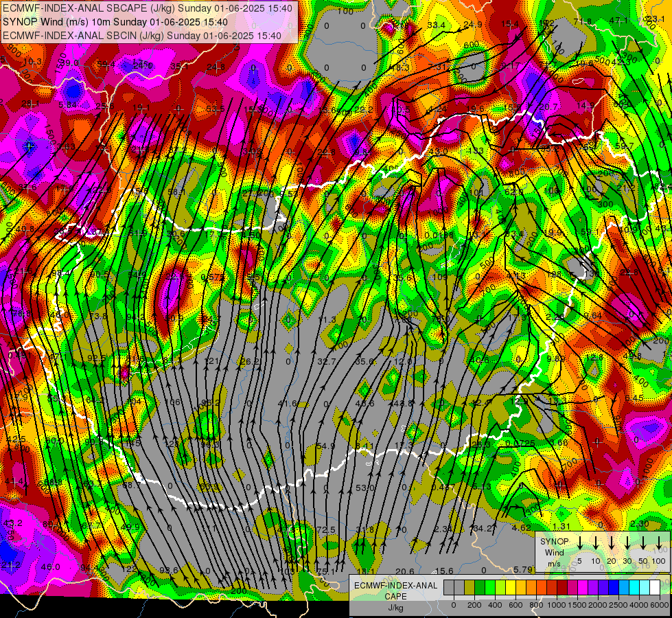Click the map value 73.8
Image resolution: width=672 pixels, height=618 pixels.
(x=99, y=316)
